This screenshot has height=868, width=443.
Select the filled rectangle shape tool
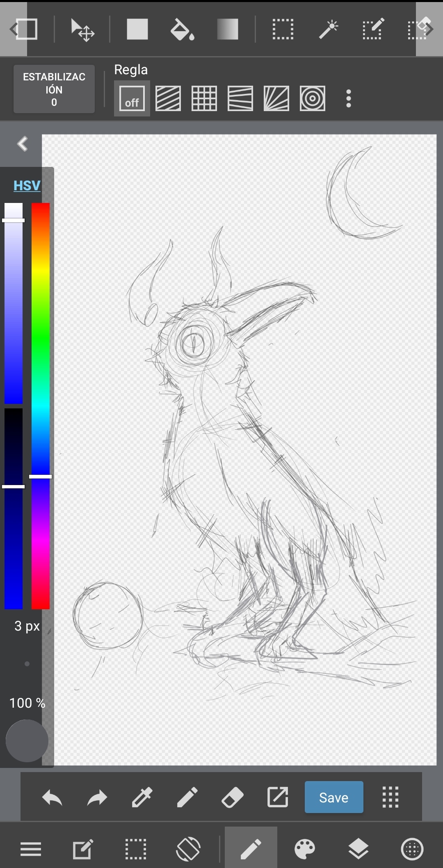pyautogui.click(x=137, y=30)
